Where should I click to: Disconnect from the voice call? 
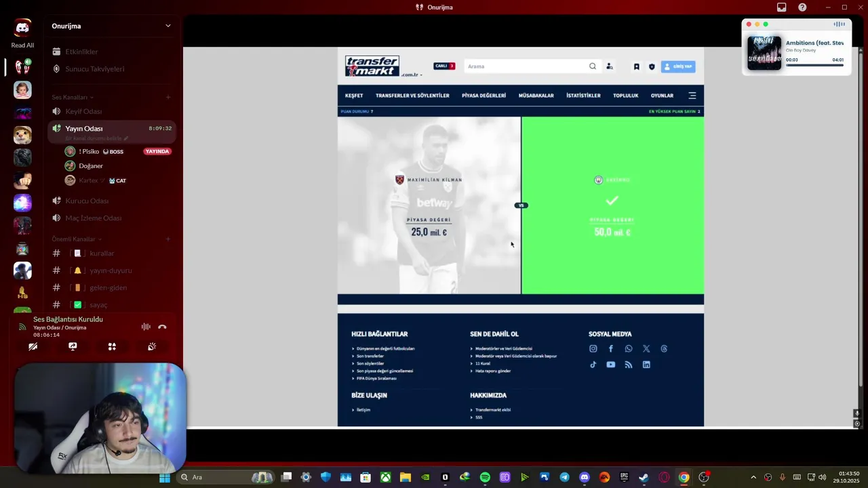pos(162,327)
